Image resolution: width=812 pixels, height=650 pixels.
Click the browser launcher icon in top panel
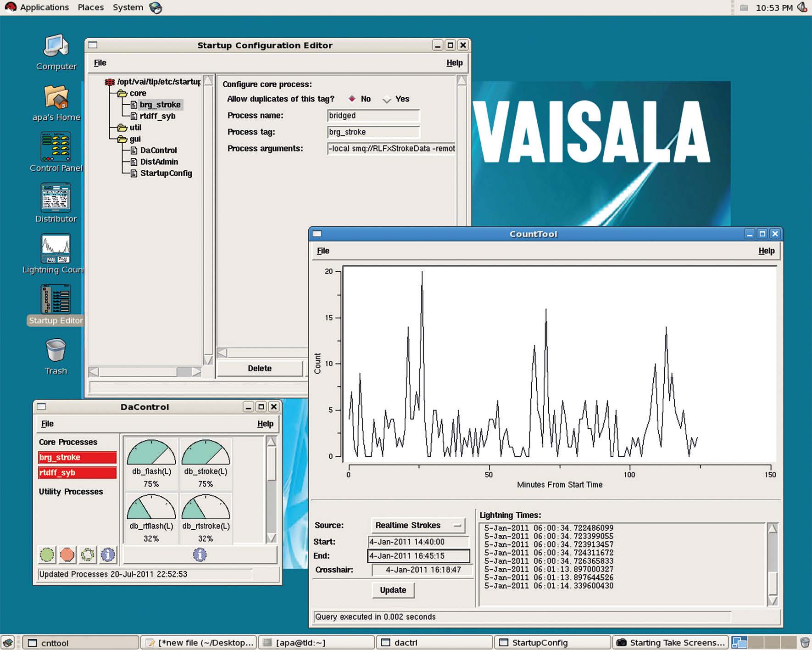point(156,7)
